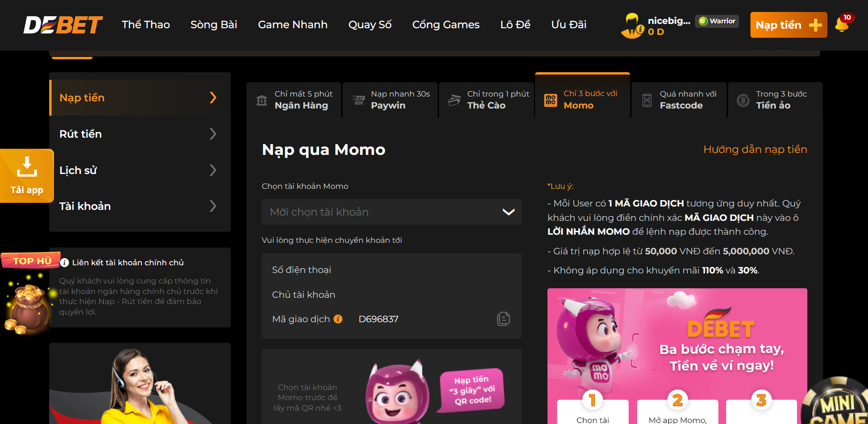Click info icon beside Mã giao dịch
The image size is (868, 424).
(x=338, y=319)
